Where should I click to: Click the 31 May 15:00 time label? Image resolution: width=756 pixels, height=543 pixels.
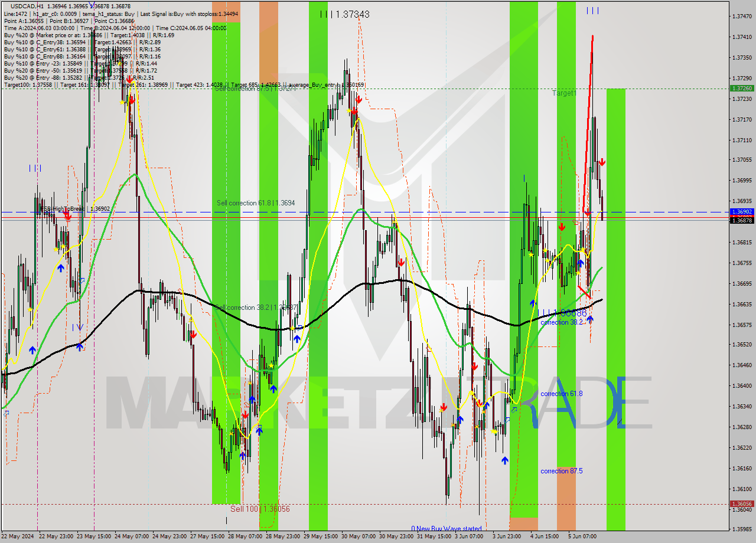434,537
